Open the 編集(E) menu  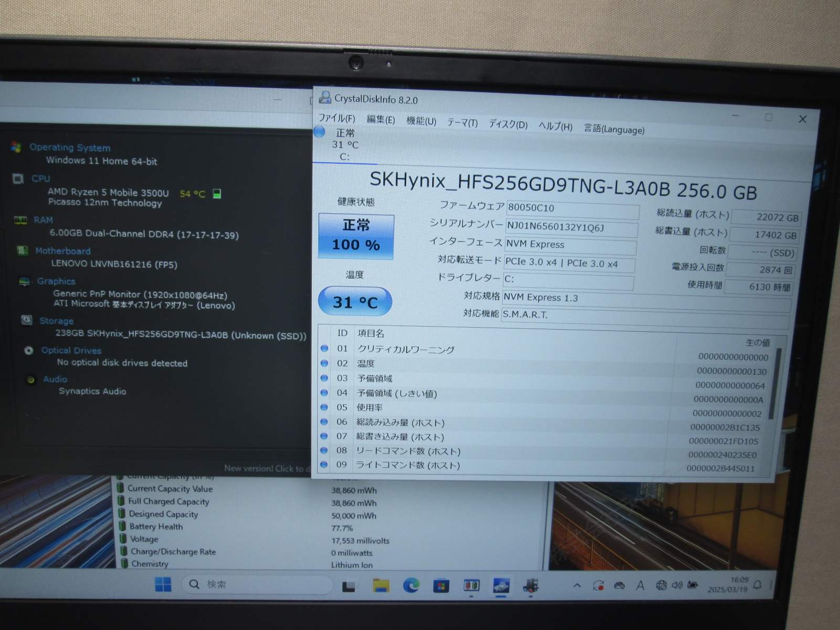point(381,120)
